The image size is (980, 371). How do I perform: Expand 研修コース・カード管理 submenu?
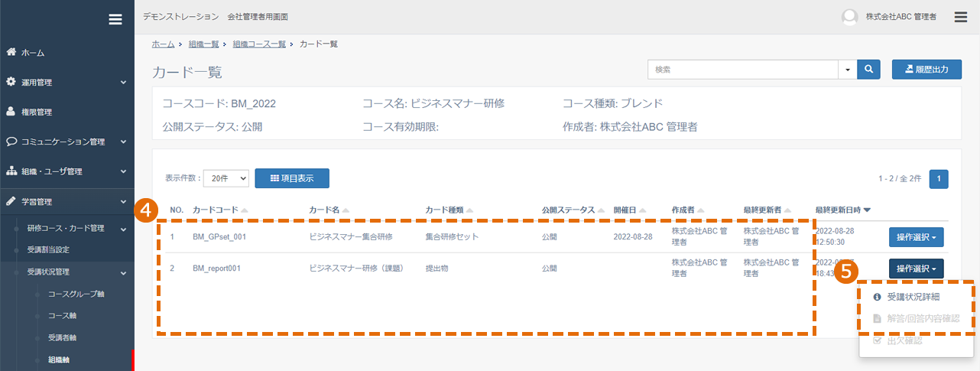coord(67,228)
